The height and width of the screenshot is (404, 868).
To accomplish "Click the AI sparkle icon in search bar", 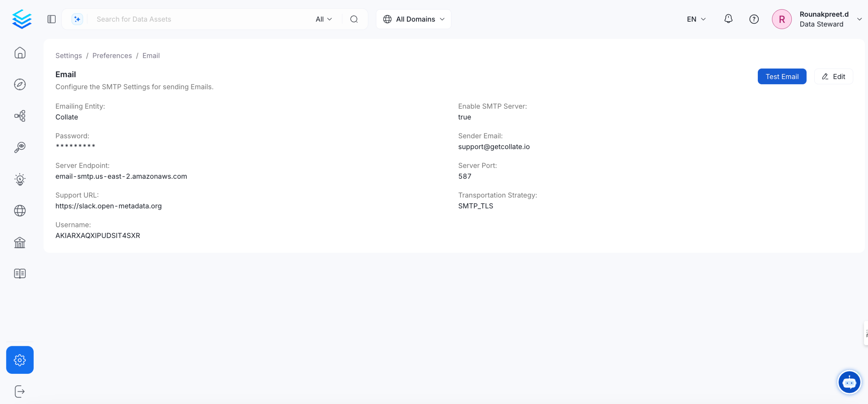I will [77, 19].
